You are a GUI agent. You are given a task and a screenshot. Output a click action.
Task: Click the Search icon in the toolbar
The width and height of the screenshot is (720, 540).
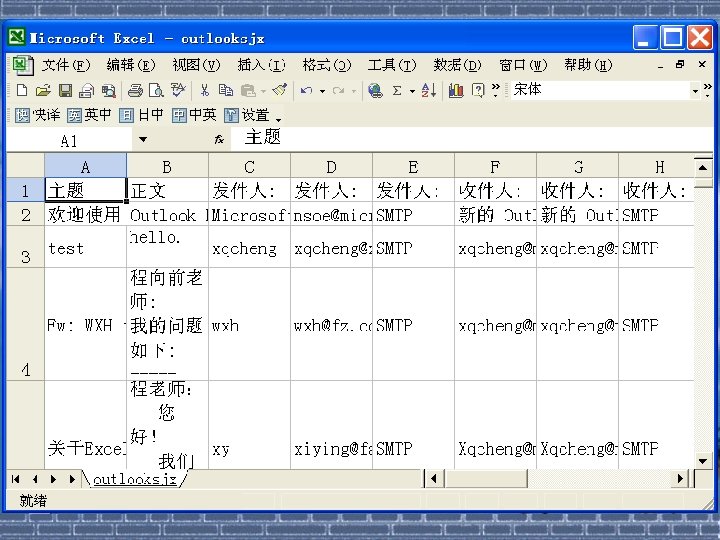click(109, 91)
